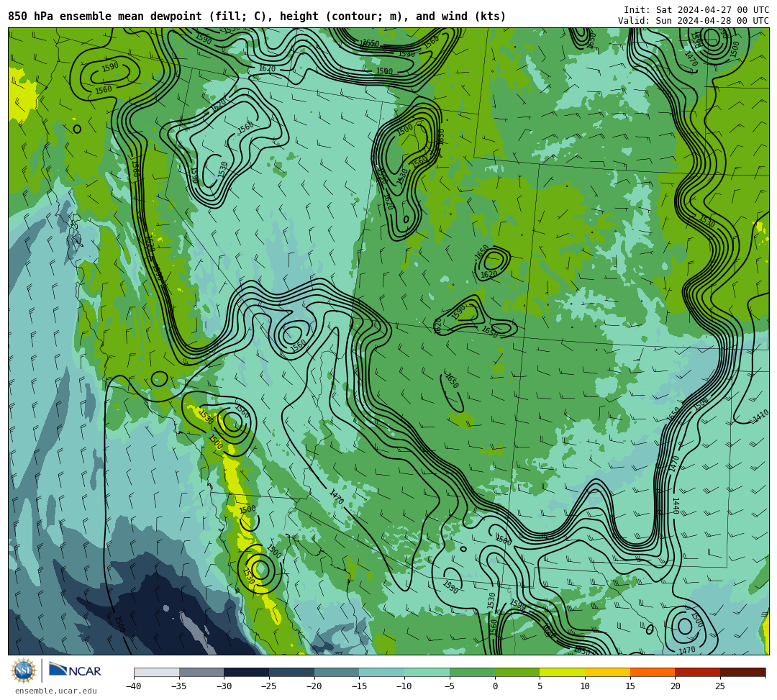
Task: Click the '1440' contour label on right side
Action: [x=676, y=506]
